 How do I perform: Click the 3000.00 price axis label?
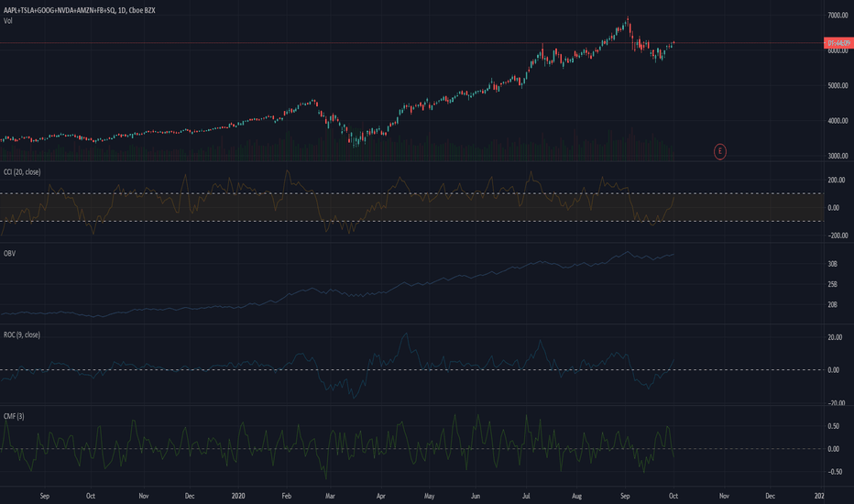(x=838, y=156)
